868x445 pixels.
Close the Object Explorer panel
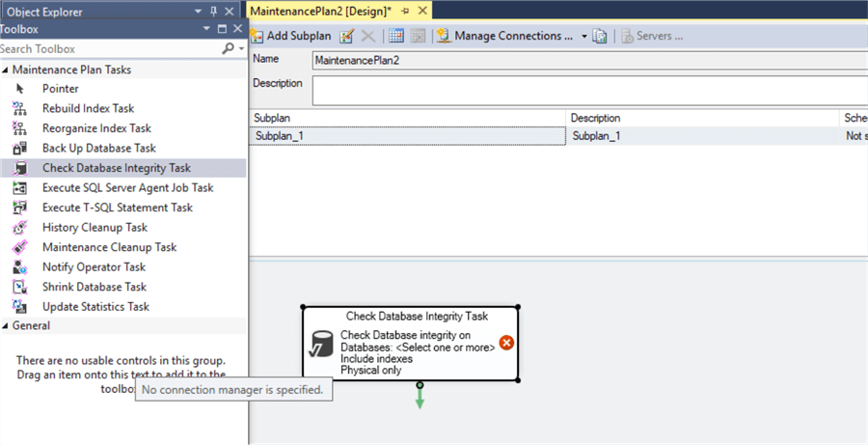(x=230, y=11)
